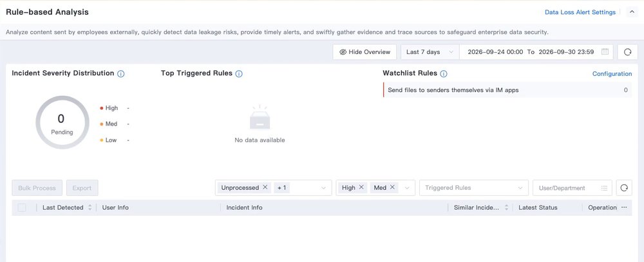Click Hide Overview button
The image size is (644, 262).
pyautogui.click(x=365, y=51)
